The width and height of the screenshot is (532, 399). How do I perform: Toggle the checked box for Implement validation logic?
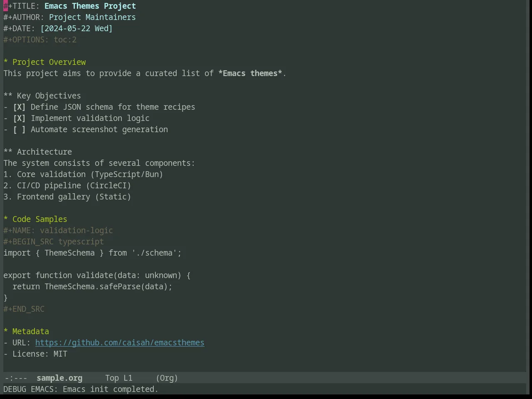point(19,118)
